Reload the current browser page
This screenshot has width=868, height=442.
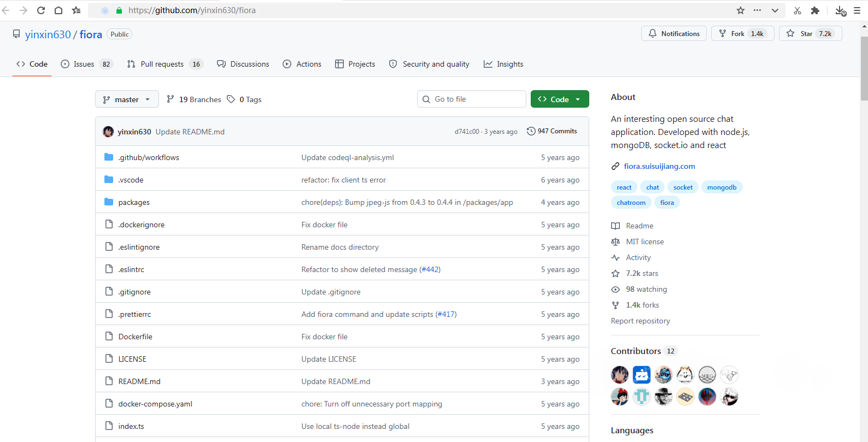(41, 10)
